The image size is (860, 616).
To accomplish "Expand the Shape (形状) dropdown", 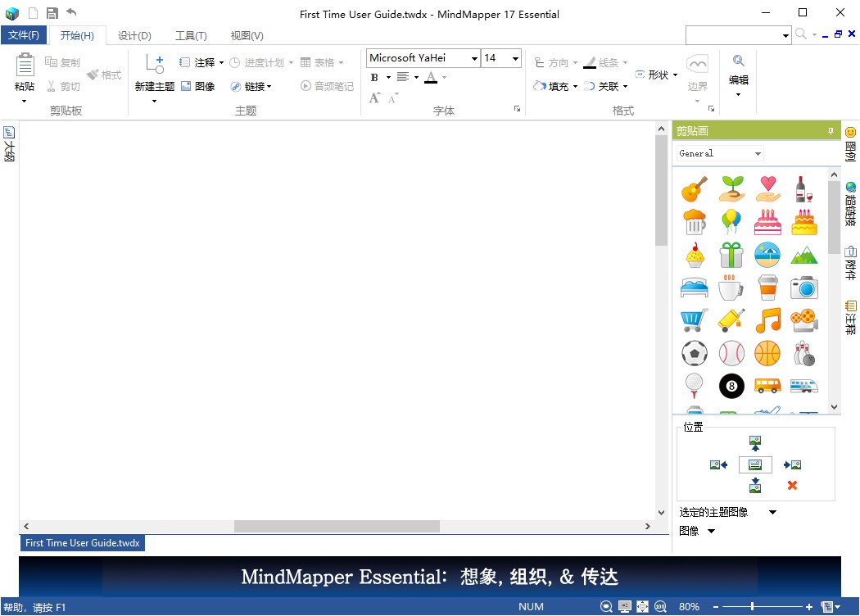I will pos(675,75).
